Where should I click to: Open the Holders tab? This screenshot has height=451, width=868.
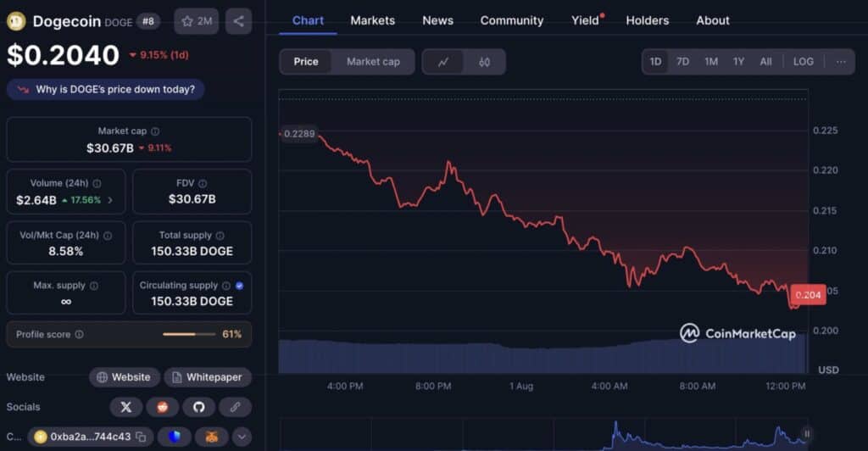point(647,20)
